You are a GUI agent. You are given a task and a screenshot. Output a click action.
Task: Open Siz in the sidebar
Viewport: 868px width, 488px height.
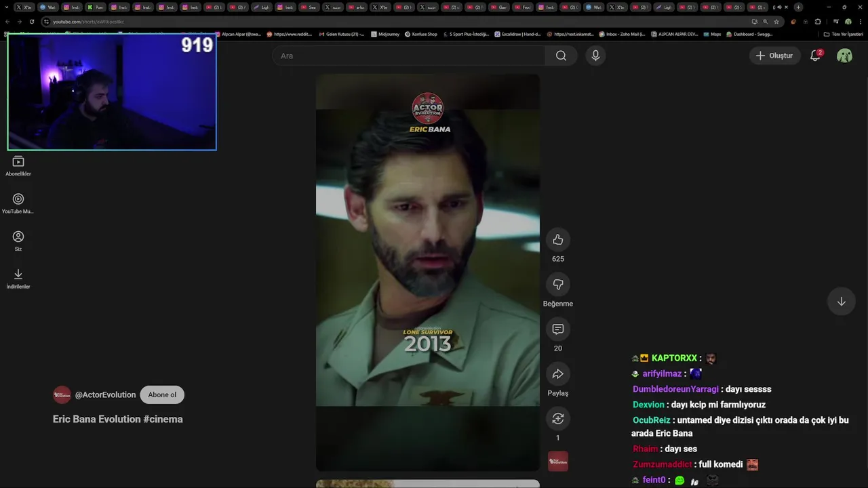[18, 241]
